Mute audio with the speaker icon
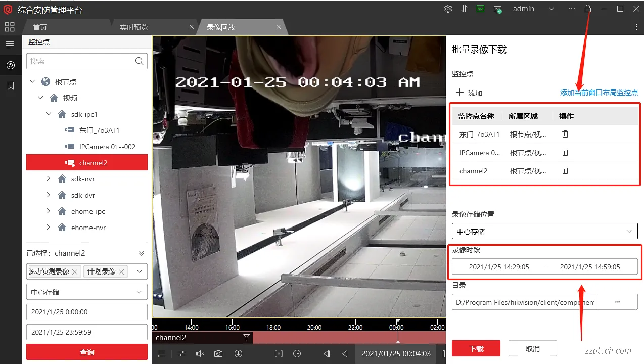This screenshot has height=364, width=644. pyautogui.click(x=200, y=353)
